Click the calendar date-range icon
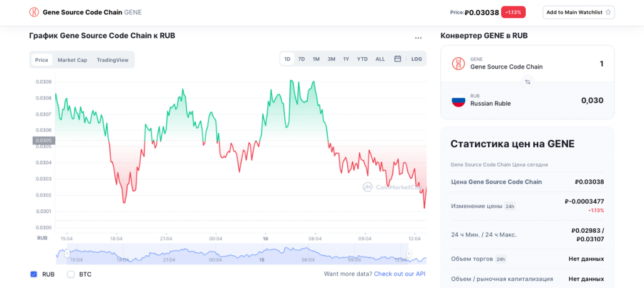Viewport: 644px width, 288px height. click(397, 59)
